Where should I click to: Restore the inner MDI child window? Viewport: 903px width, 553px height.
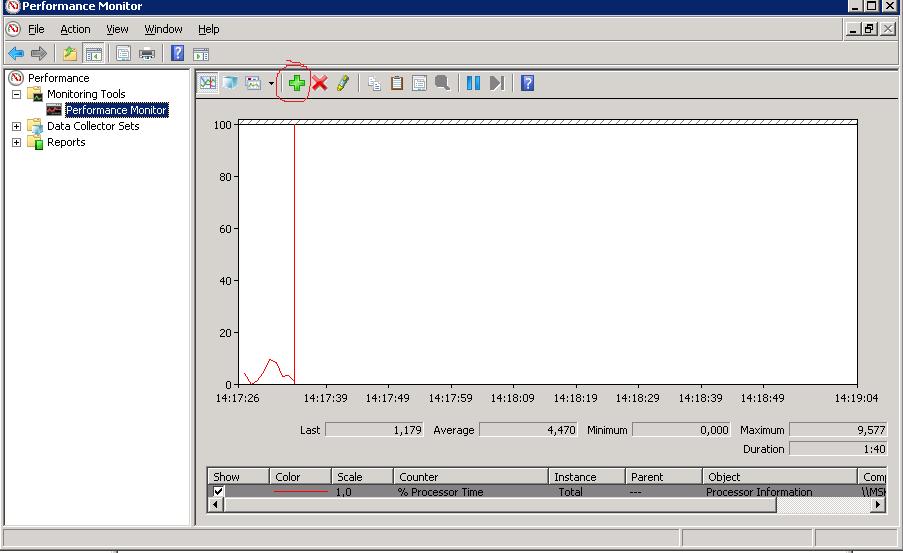[x=870, y=29]
